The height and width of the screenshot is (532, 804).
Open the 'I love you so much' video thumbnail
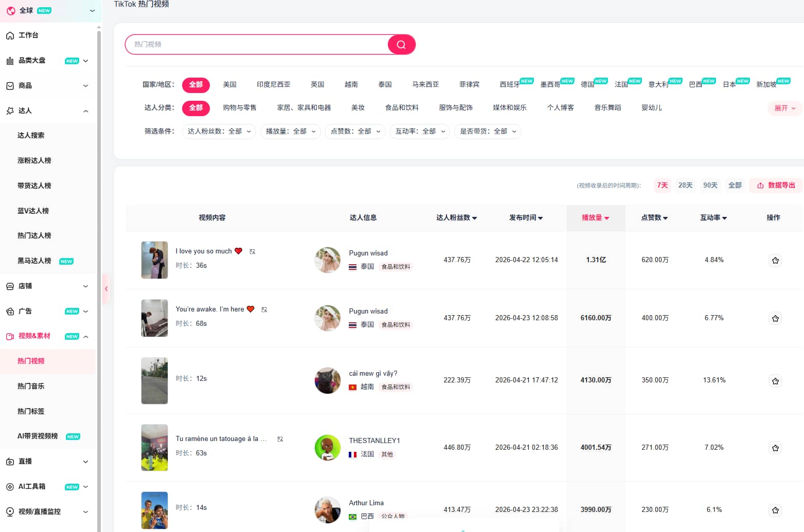154,260
